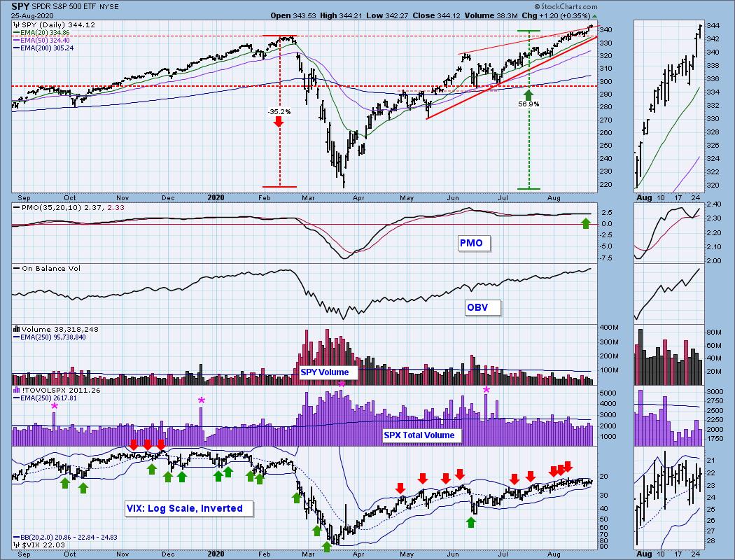
Task: Click the !TOVOLSPX 2011.26 legend
Action: pos(57,390)
